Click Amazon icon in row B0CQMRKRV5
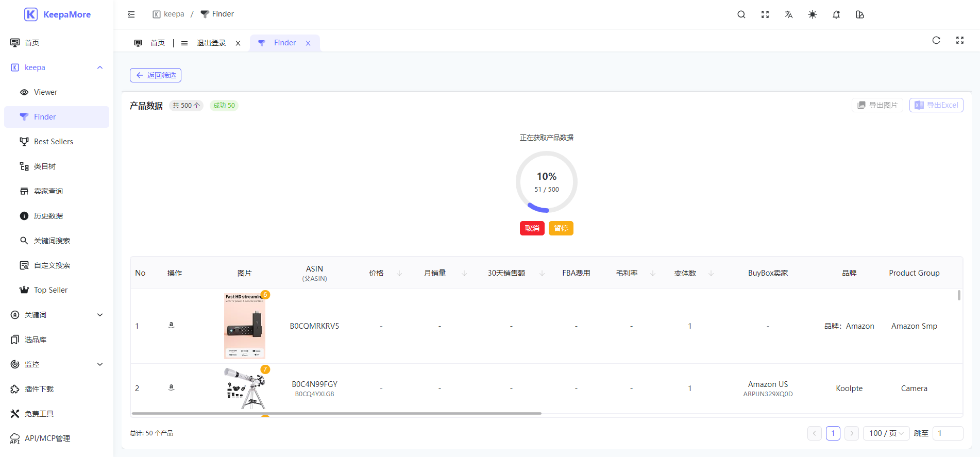 coord(172,325)
